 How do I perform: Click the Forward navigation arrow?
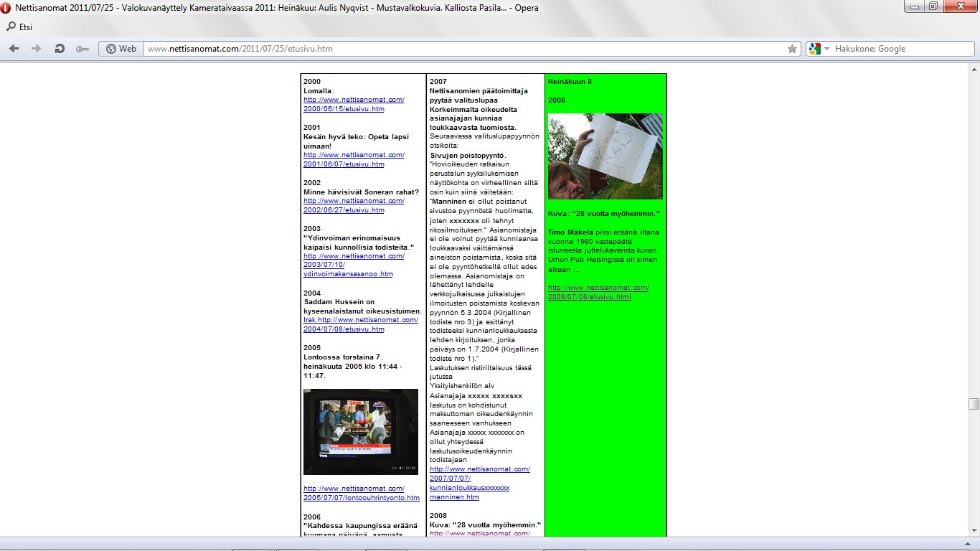click(36, 49)
